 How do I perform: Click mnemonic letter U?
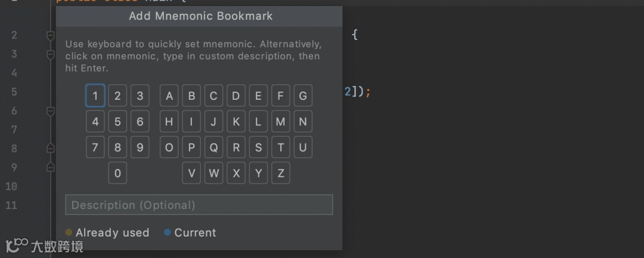(x=302, y=148)
